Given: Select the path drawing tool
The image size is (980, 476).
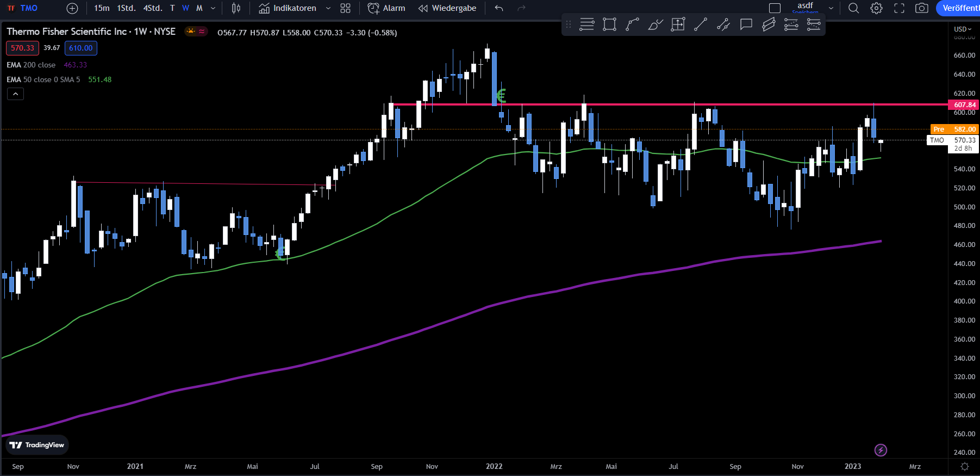Looking at the screenshot, I should click(x=632, y=24).
